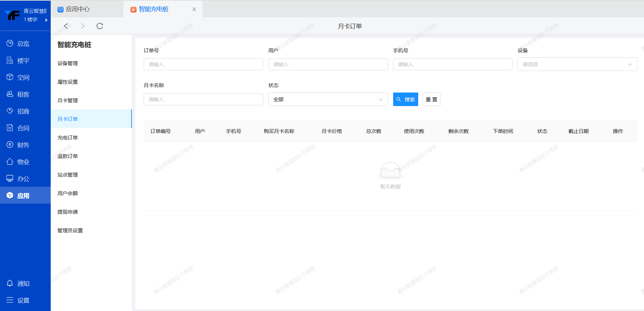Click the 重置 reset button
The width and height of the screenshot is (644, 311).
click(x=431, y=99)
